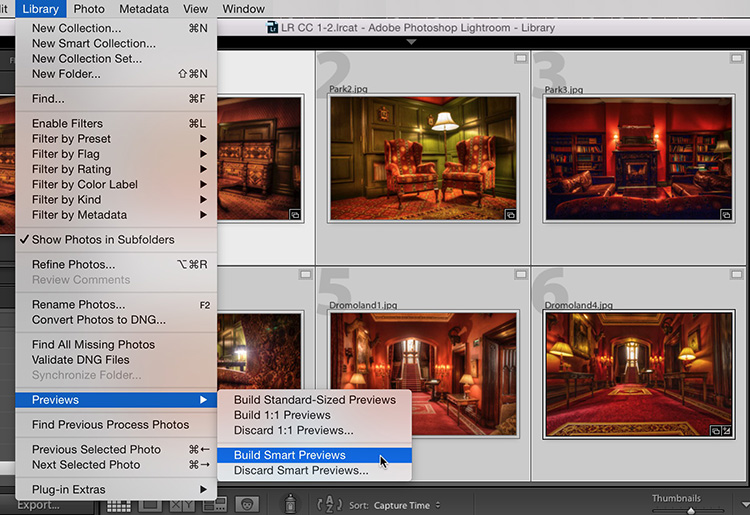Expand Filter by Flag submenu
This screenshot has height=515, width=750.
[x=116, y=154]
